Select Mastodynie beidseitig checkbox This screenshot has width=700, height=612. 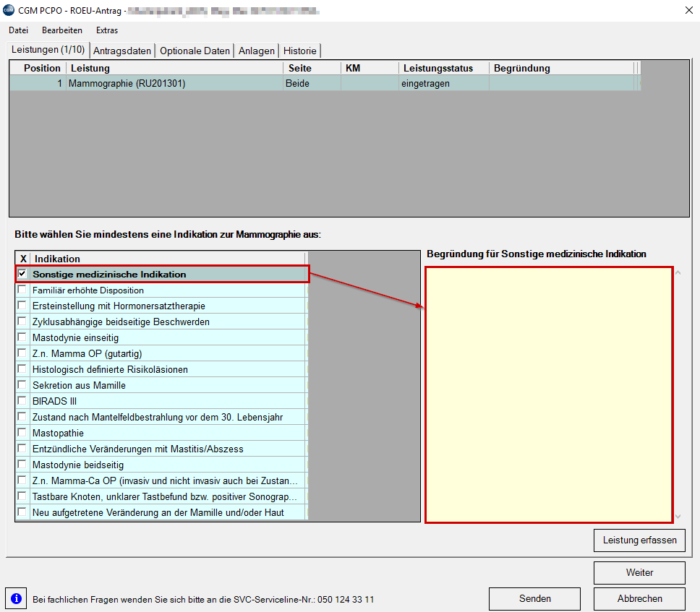pos(22,465)
